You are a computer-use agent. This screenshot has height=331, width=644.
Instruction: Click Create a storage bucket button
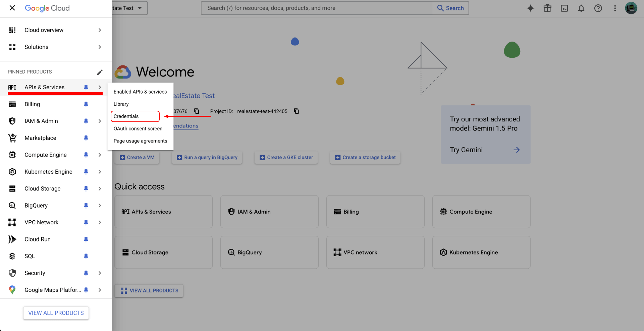365,158
